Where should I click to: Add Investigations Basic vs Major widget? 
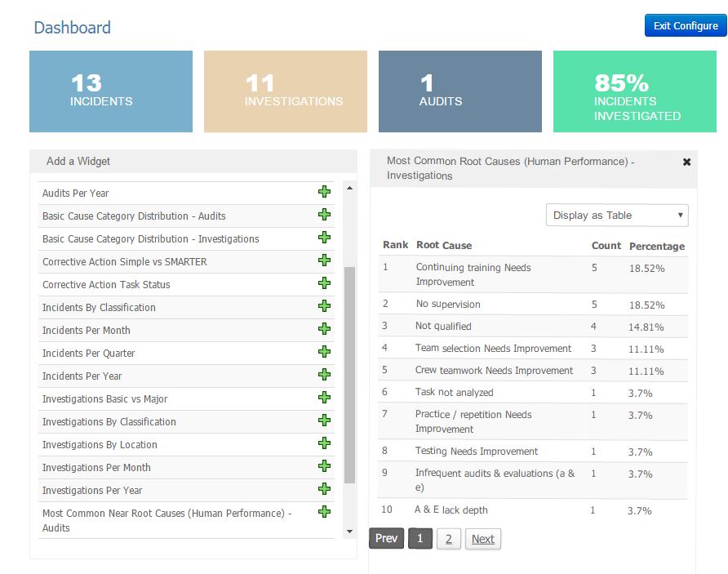click(324, 398)
